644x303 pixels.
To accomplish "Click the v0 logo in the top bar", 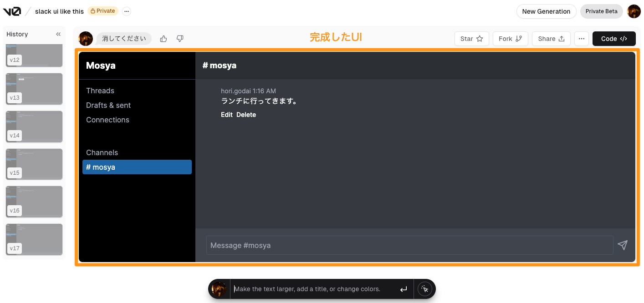I will [13, 11].
